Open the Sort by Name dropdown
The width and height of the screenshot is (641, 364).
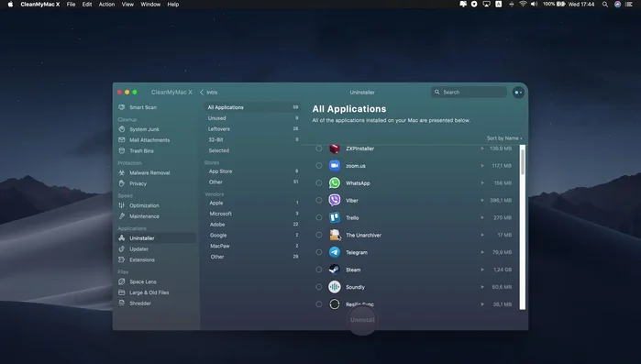pos(504,138)
